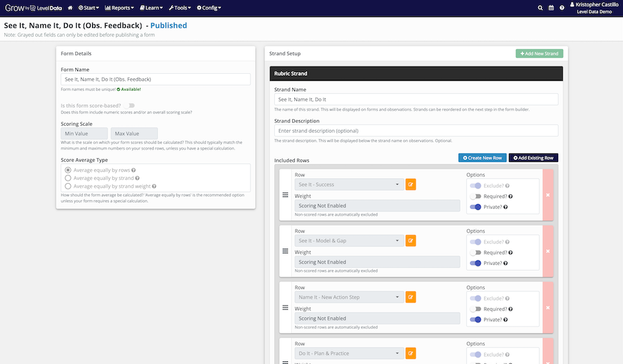Remove the See It - Model & Gap row
The image size is (623, 364).
click(x=548, y=251)
